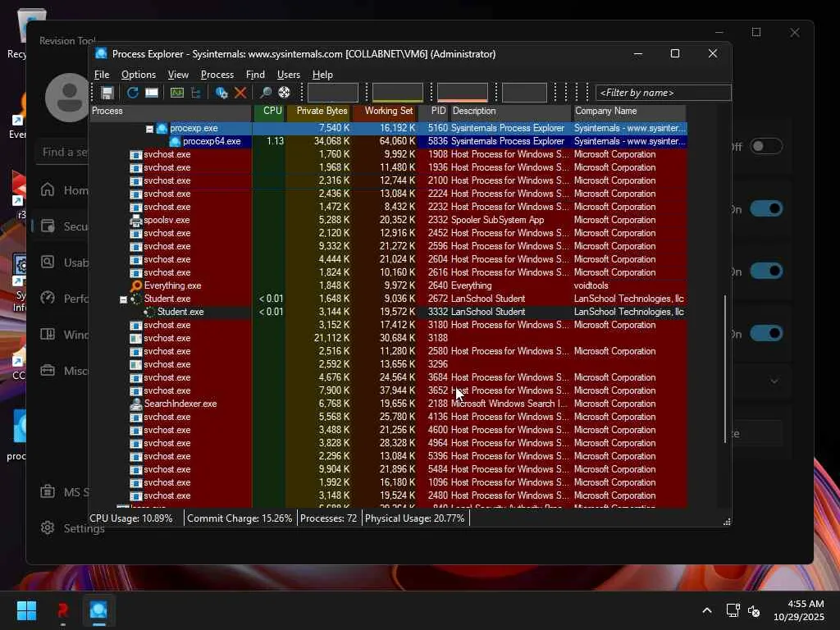This screenshot has height=630, width=840.
Task: Click the Miscellaneous toolbox icon in Revision Tool
Action: pyautogui.click(x=48, y=370)
